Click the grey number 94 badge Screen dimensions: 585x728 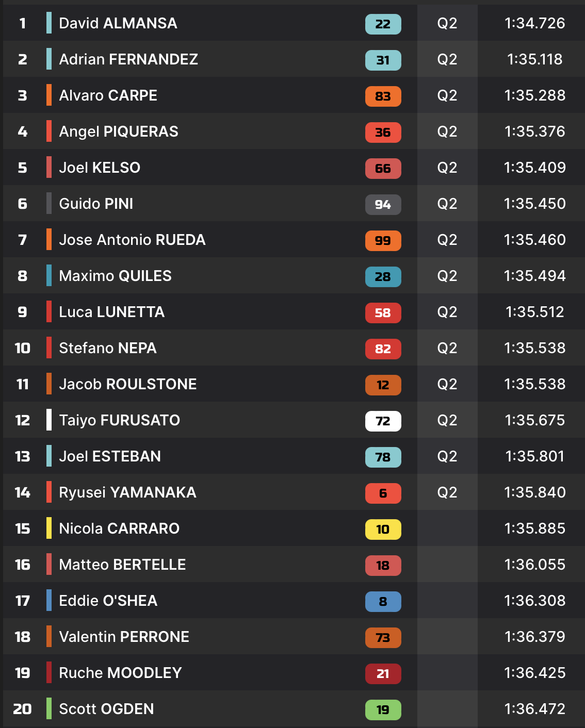coord(383,205)
